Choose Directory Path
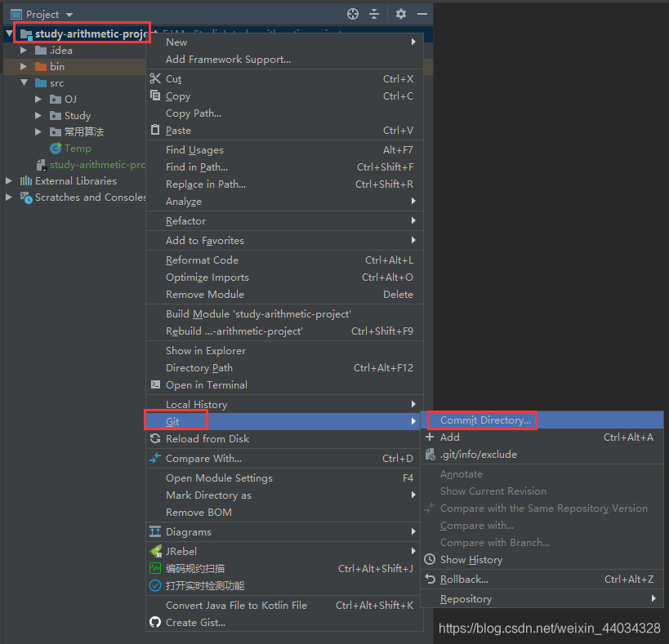 coord(284,367)
